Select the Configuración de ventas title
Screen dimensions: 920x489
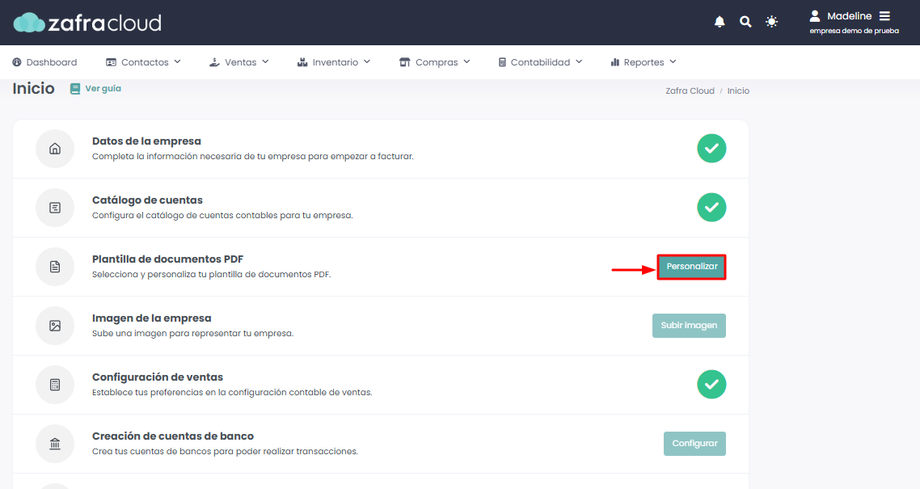157,377
